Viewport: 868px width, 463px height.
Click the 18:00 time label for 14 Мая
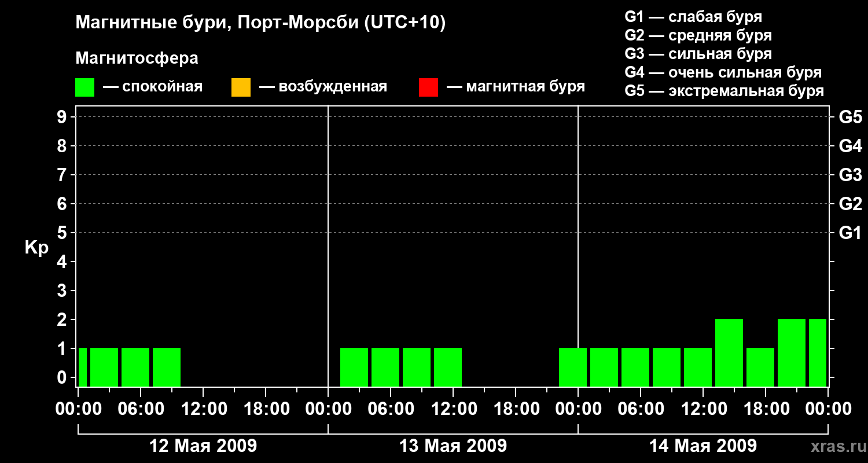pos(766,409)
